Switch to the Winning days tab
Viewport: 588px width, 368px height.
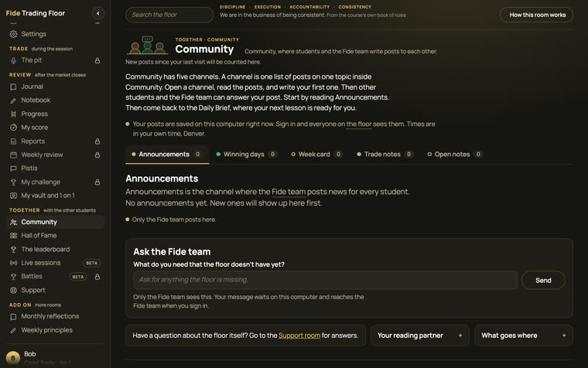[246, 155]
